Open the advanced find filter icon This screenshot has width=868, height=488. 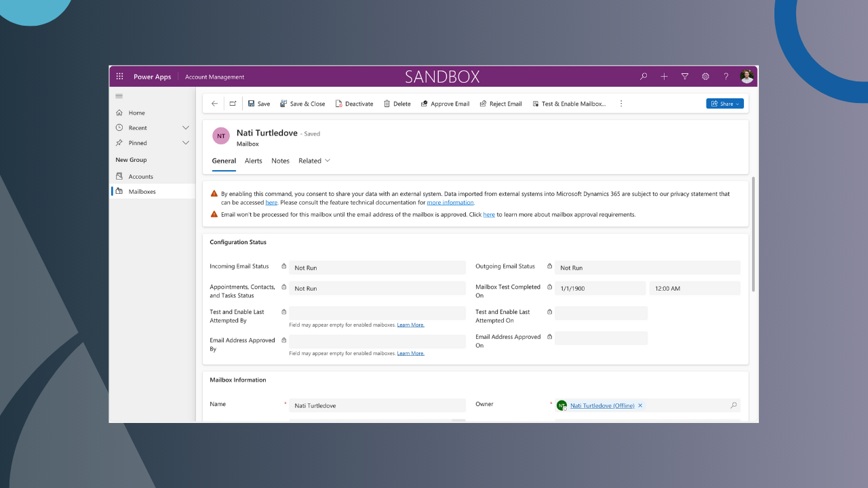pyautogui.click(x=685, y=77)
